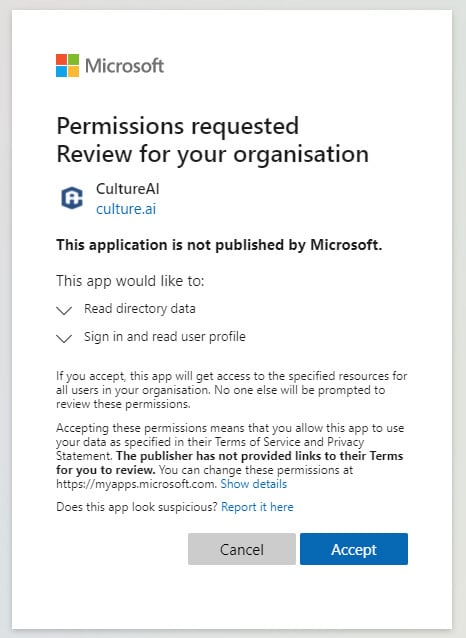This screenshot has height=638, width=466.
Task: Click the Permissions requested heading
Action: pyautogui.click(x=177, y=126)
